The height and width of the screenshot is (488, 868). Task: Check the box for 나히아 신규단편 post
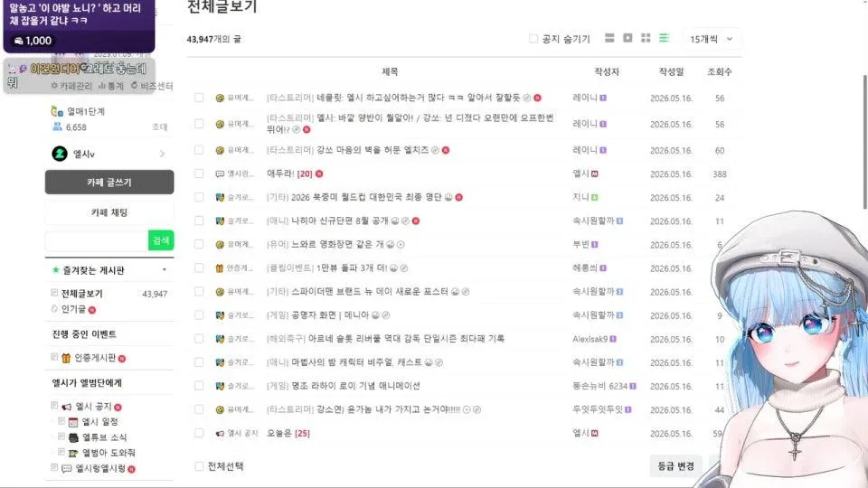pyautogui.click(x=199, y=221)
